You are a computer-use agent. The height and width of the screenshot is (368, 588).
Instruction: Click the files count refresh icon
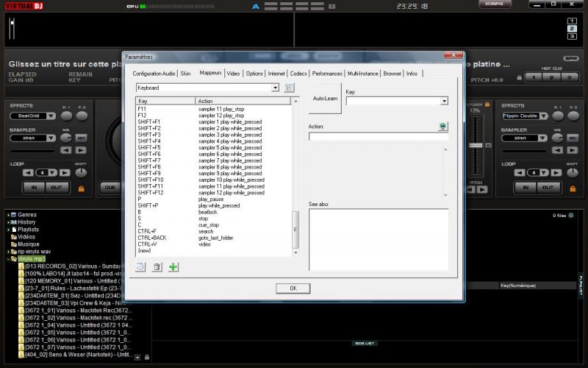(571, 216)
